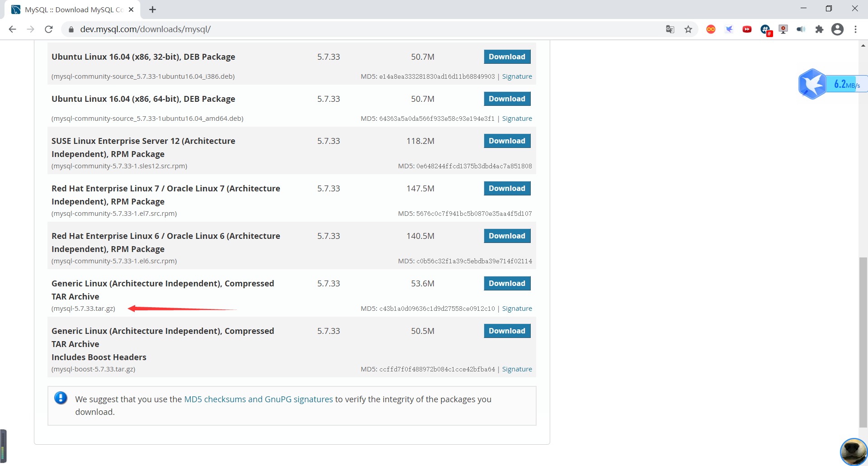The width and height of the screenshot is (868, 466).
Task: Download Ubuntu 16.04 64-bit DEB package
Action: (x=507, y=99)
